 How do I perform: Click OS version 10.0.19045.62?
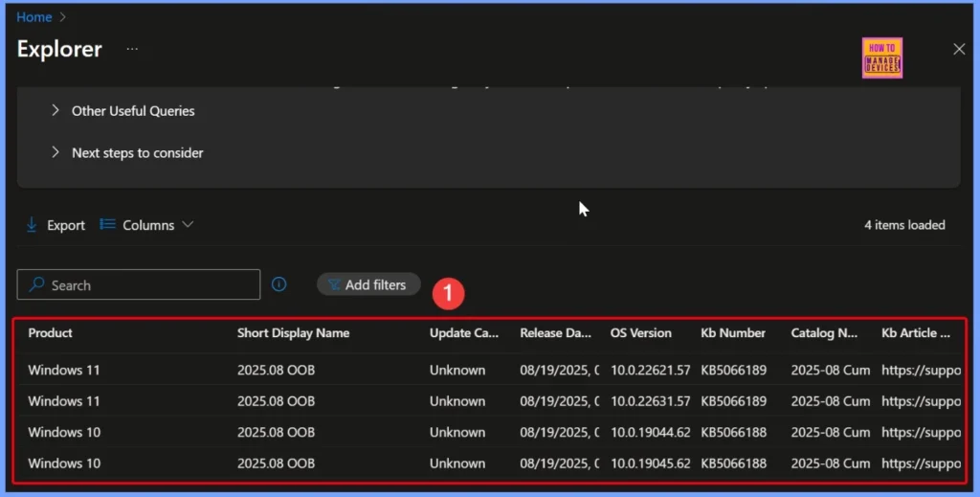tap(650, 463)
